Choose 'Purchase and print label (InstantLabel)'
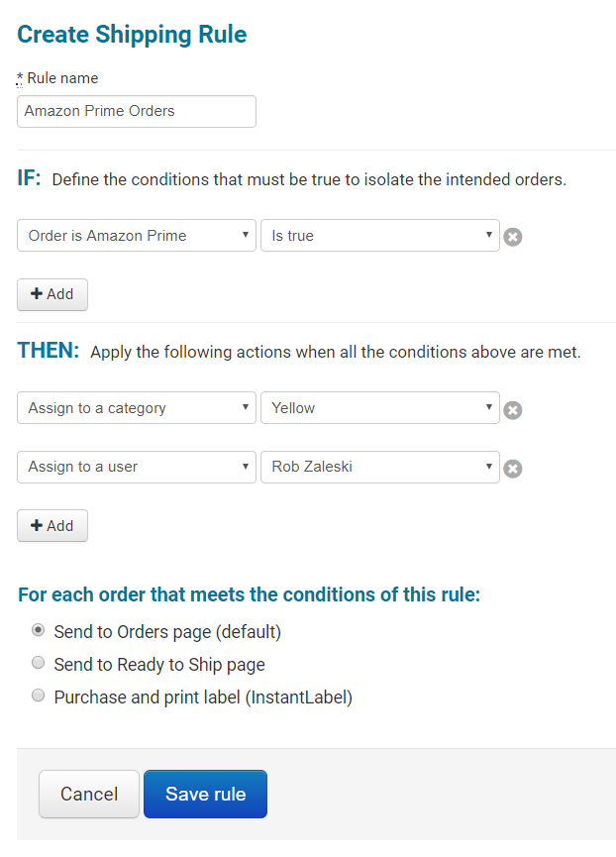The height and width of the screenshot is (857, 616). (38, 695)
